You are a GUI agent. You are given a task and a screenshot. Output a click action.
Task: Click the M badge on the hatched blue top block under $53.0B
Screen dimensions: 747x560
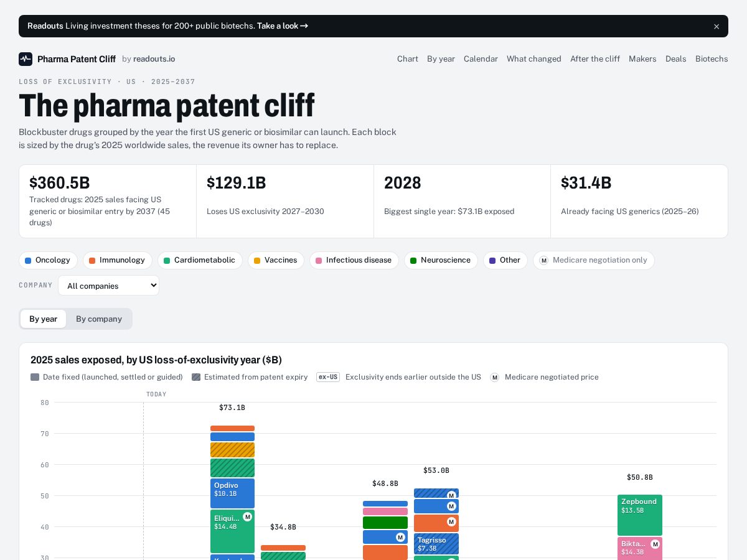pyautogui.click(x=451, y=496)
